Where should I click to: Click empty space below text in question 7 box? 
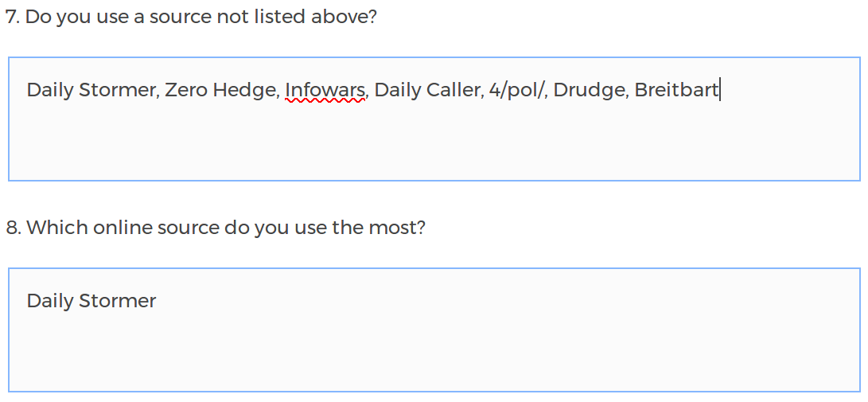tap(318, 147)
